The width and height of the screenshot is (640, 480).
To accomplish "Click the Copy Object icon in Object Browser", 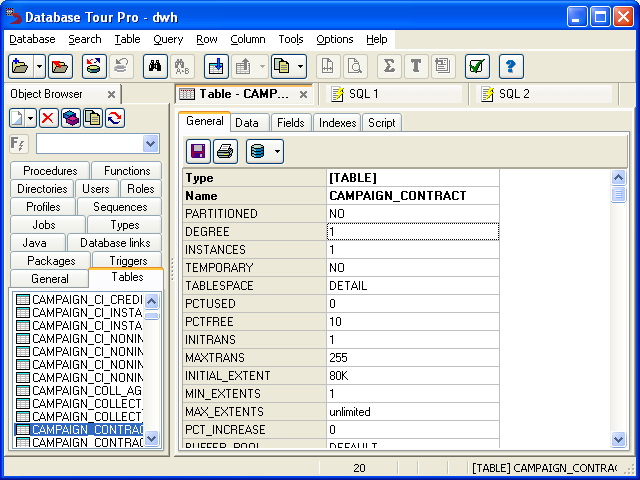I will coord(93,118).
